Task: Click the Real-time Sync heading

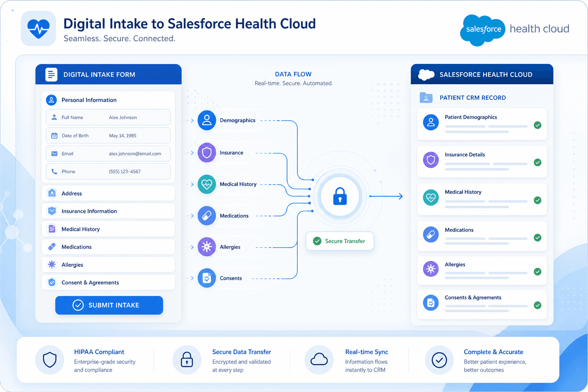Action: [367, 352]
